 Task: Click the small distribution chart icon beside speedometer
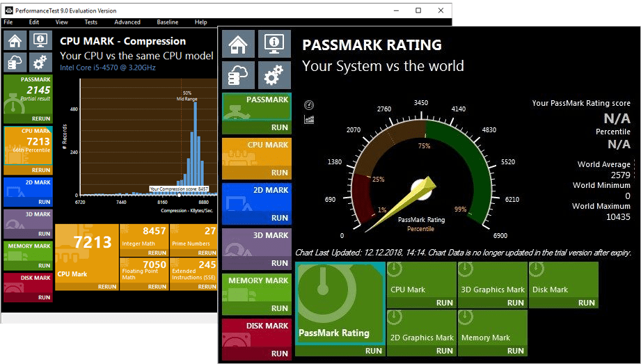[x=309, y=120]
